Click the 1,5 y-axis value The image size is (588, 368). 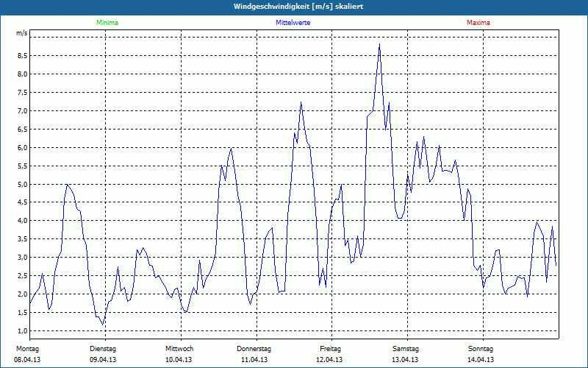click(22, 312)
